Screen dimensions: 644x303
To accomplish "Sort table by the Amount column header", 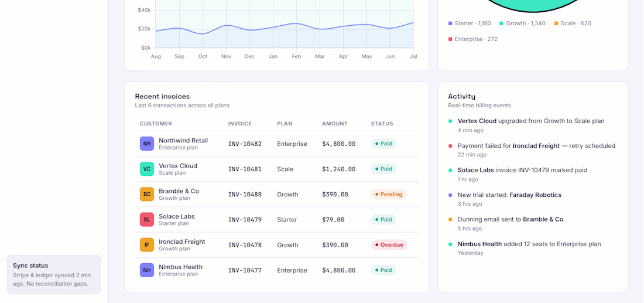I will click(335, 124).
